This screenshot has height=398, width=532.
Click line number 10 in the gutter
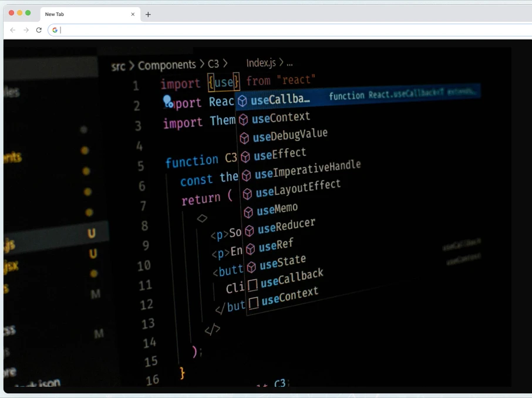click(144, 266)
